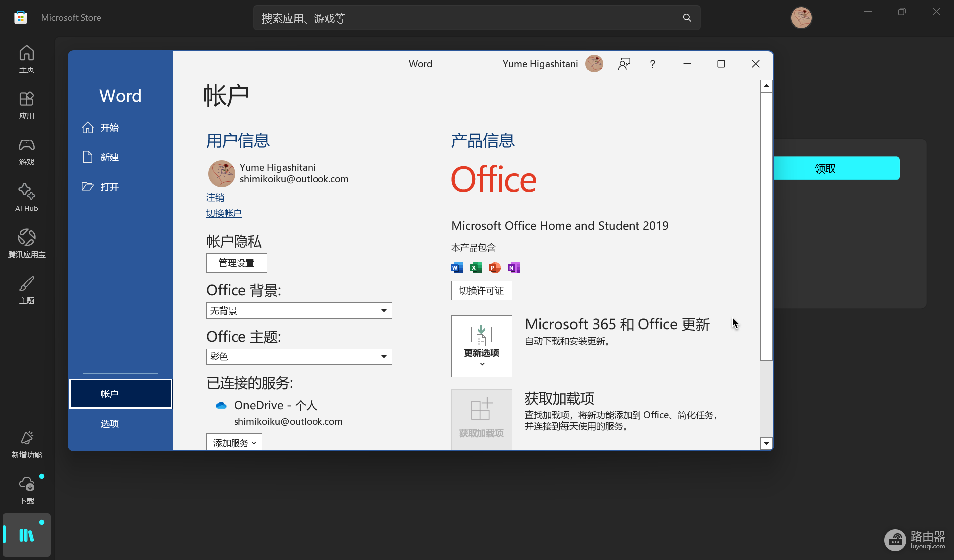Select 打开 (Open) in Word sidebar

tap(120, 187)
